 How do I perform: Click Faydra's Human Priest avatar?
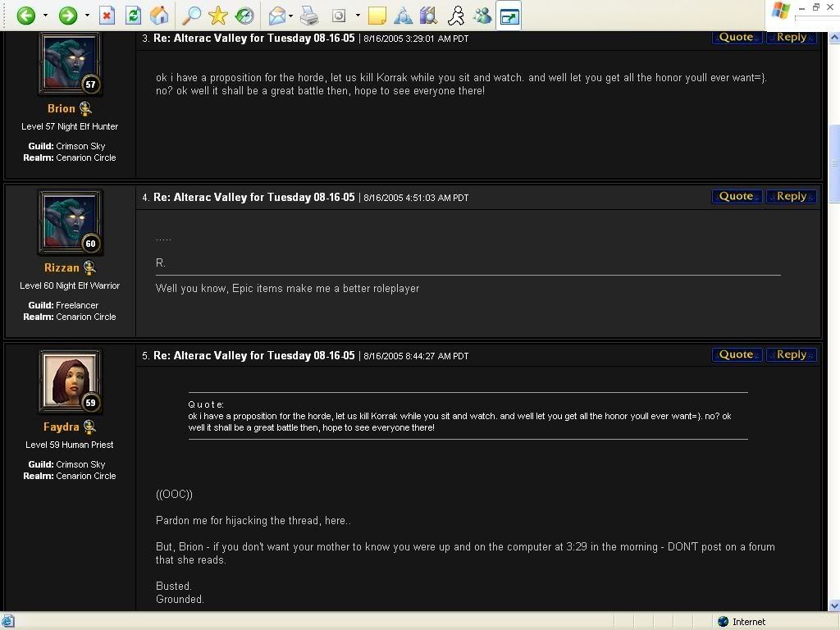click(70, 381)
